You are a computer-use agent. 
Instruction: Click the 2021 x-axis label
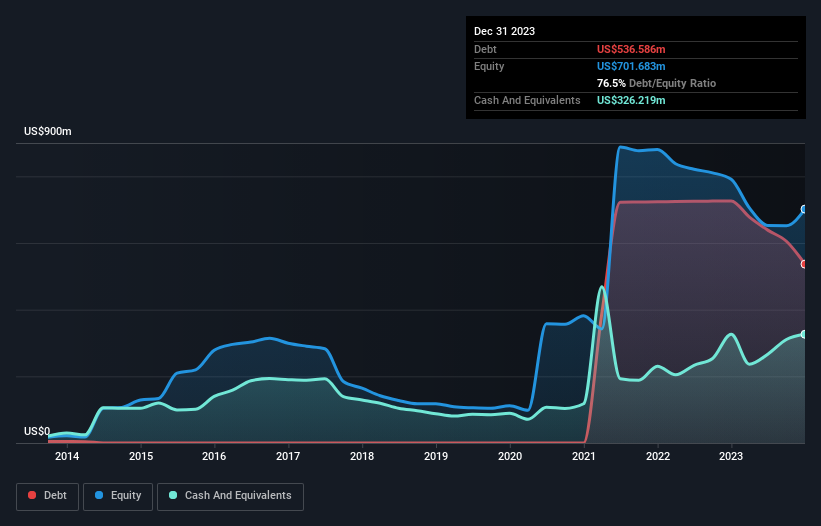click(584, 456)
